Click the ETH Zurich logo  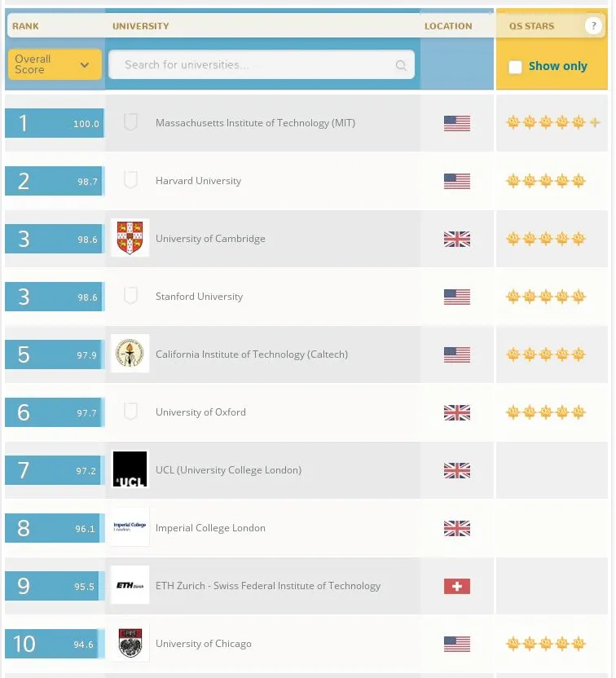coord(130,585)
